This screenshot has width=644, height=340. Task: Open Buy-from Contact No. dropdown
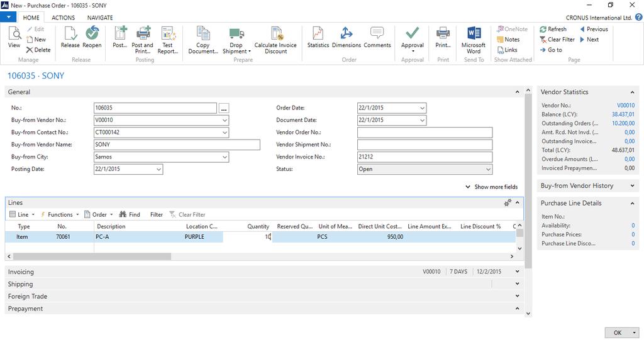click(x=225, y=133)
